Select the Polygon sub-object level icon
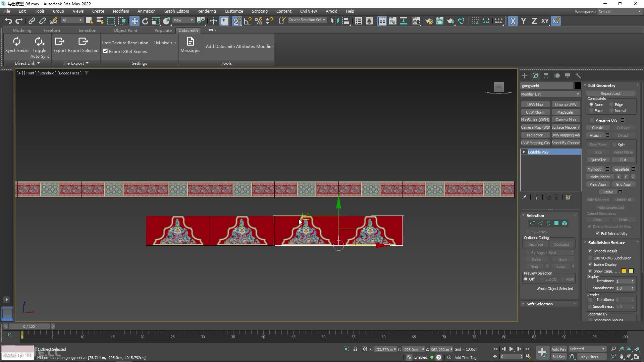This screenshot has height=362, width=644. (556, 223)
